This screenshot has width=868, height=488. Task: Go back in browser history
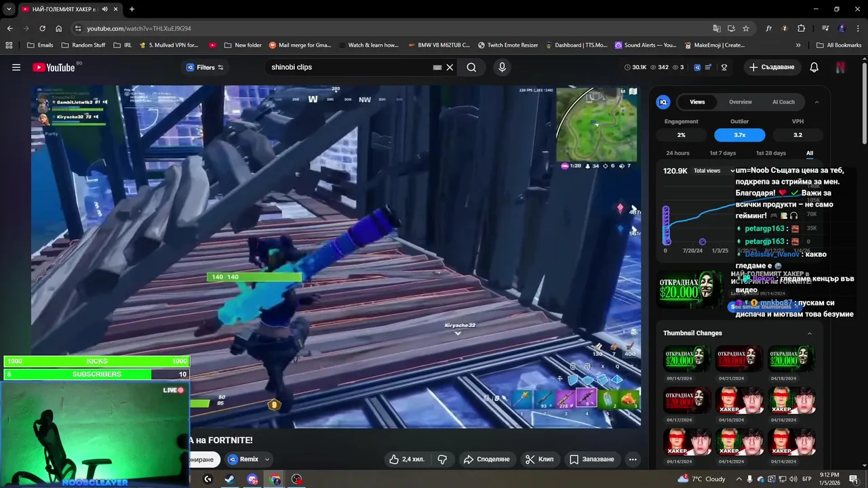pos(9,28)
